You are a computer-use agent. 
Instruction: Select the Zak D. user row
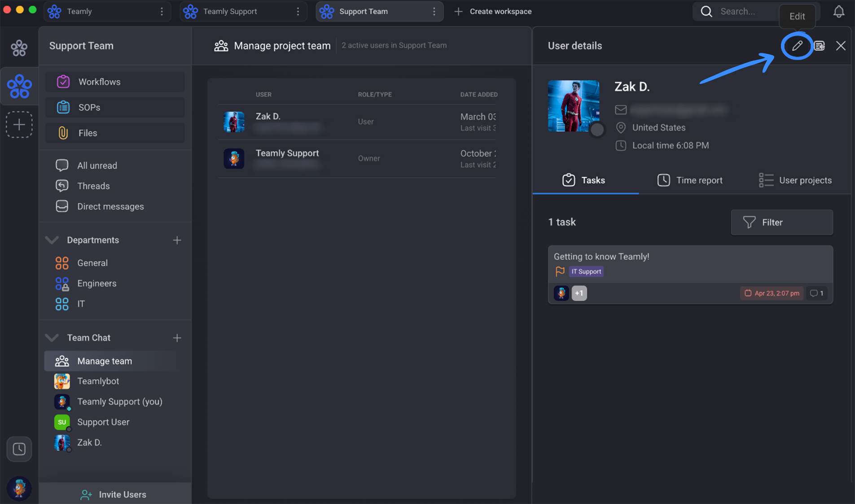pos(357,122)
